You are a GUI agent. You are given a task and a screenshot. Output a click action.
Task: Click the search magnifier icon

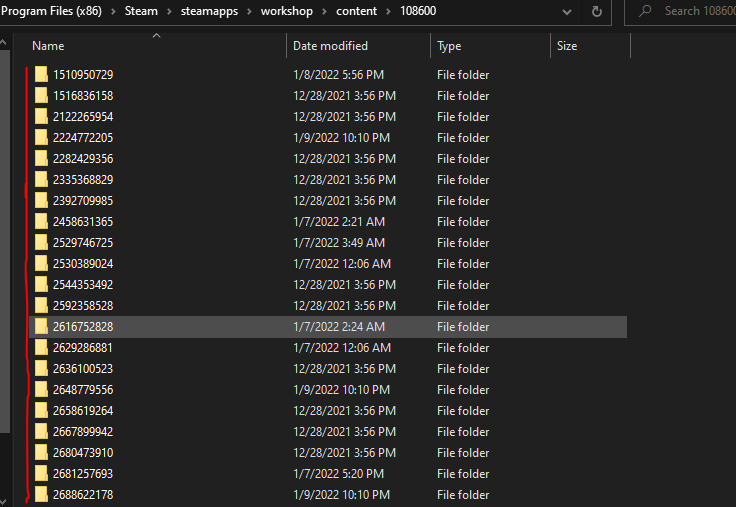click(x=645, y=11)
